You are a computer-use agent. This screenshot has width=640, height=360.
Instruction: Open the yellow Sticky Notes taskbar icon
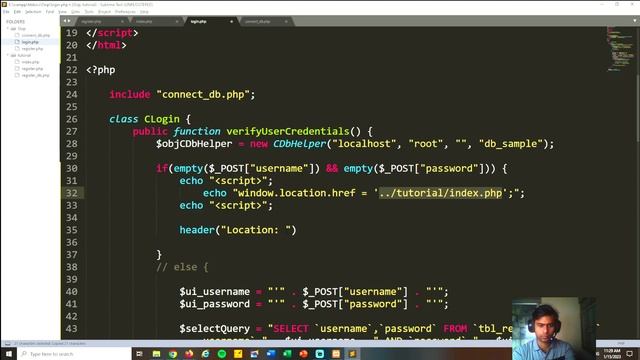(238, 353)
